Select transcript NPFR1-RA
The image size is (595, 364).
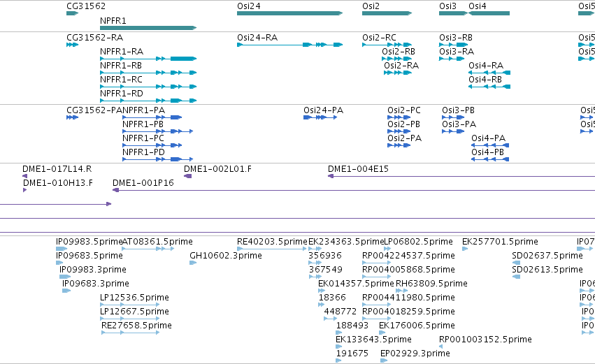point(148,59)
